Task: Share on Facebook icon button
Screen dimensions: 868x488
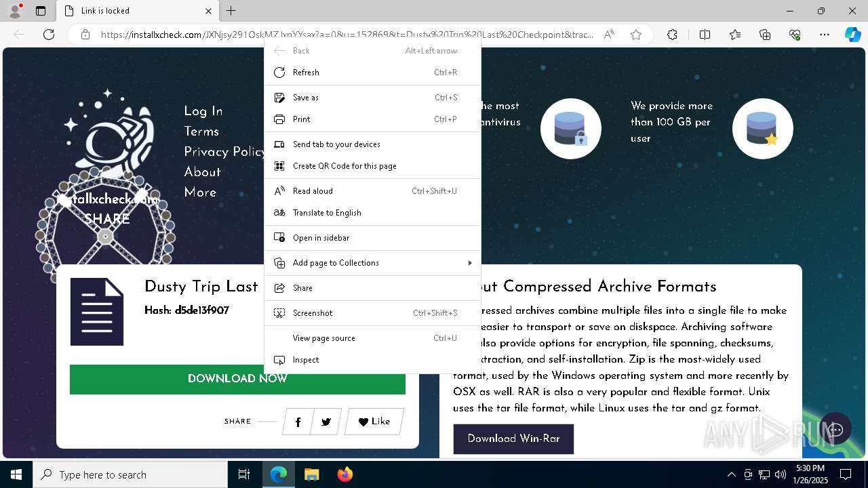Action: pyautogui.click(x=298, y=422)
